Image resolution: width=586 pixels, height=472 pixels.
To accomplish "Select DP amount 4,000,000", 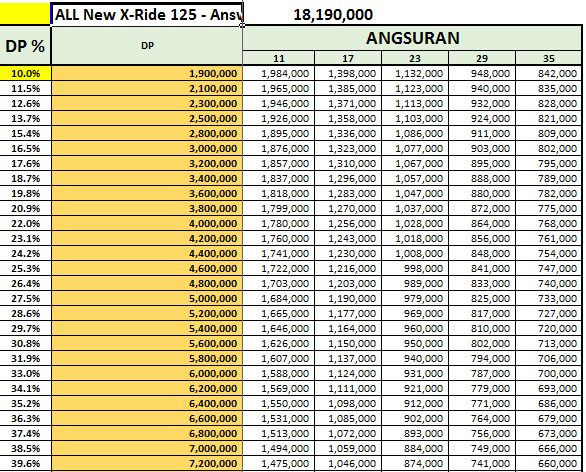I will point(147,223).
